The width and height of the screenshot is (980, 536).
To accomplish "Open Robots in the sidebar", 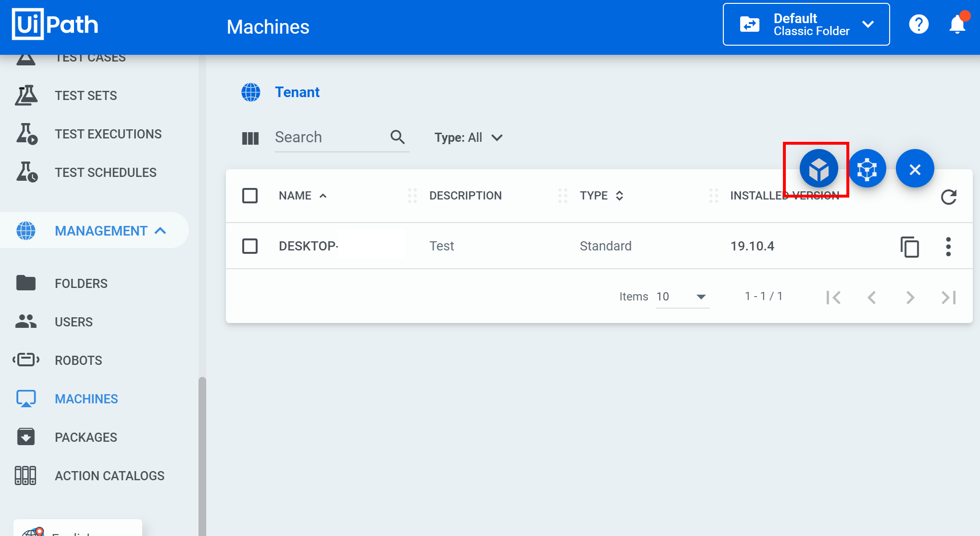I will pos(78,361).
